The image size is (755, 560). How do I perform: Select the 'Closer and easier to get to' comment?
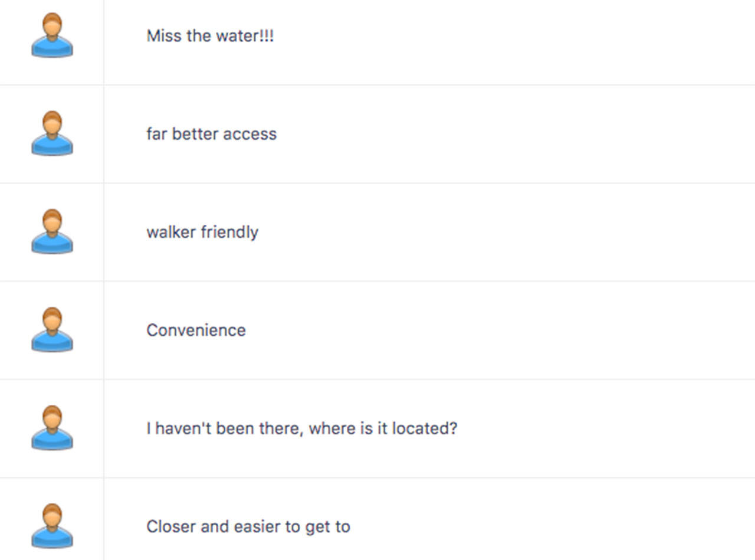coord(248,526)
